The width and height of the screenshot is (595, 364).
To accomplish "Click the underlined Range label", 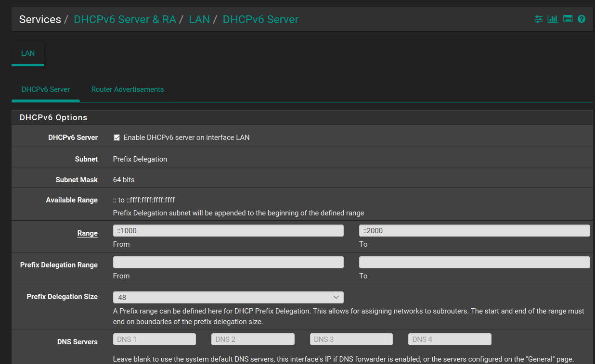I will tap(87, 233).
